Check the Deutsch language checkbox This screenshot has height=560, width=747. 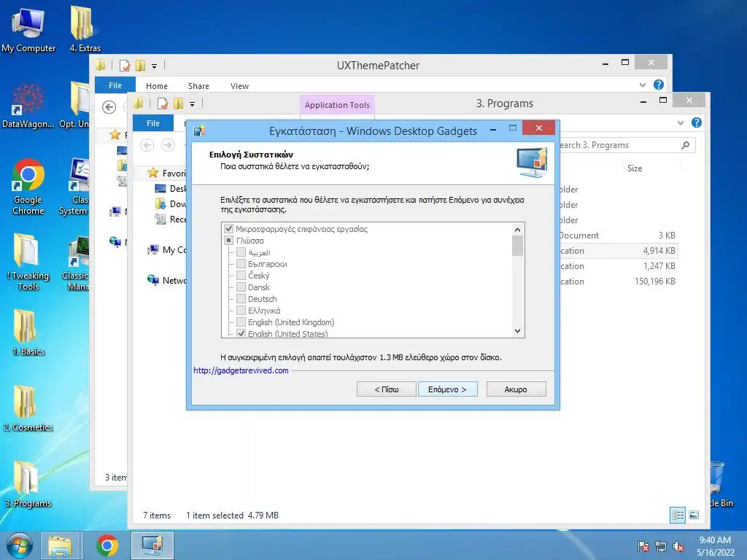tap(241, 298)
